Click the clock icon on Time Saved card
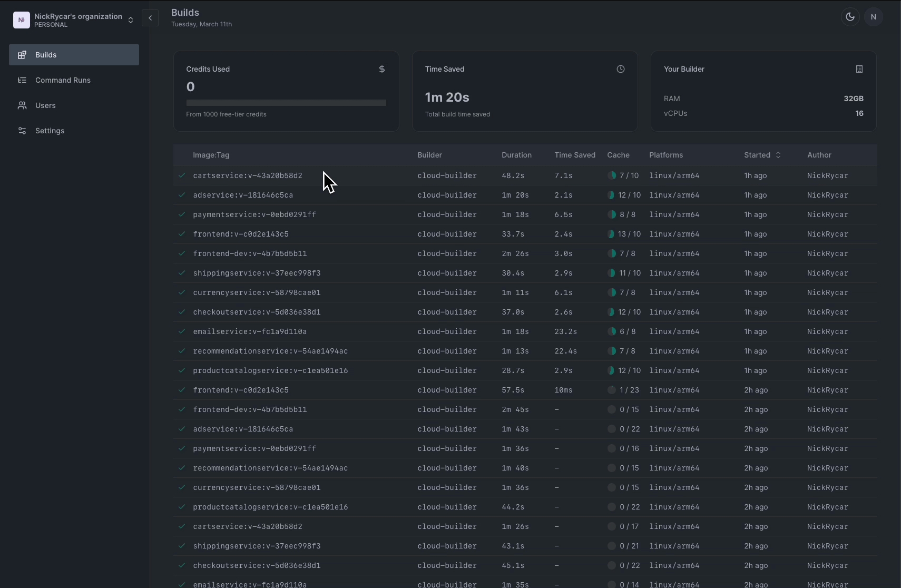Viewport: 901px width, 588px height. pyautogui.click(x=620, y=69)
